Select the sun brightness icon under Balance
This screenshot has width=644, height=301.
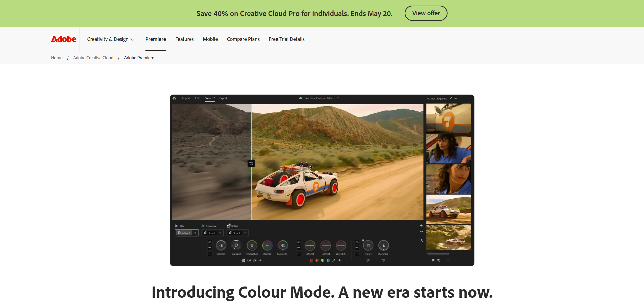tap(255, 260)
